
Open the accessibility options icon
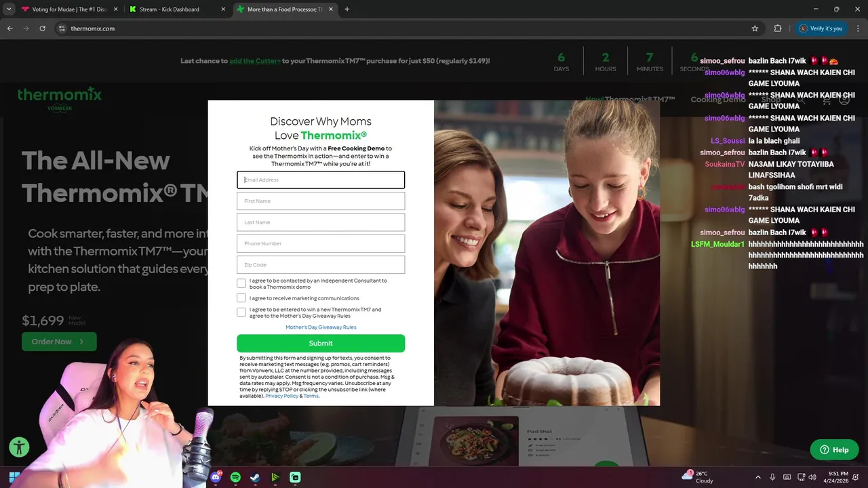(x=19, y=447)
